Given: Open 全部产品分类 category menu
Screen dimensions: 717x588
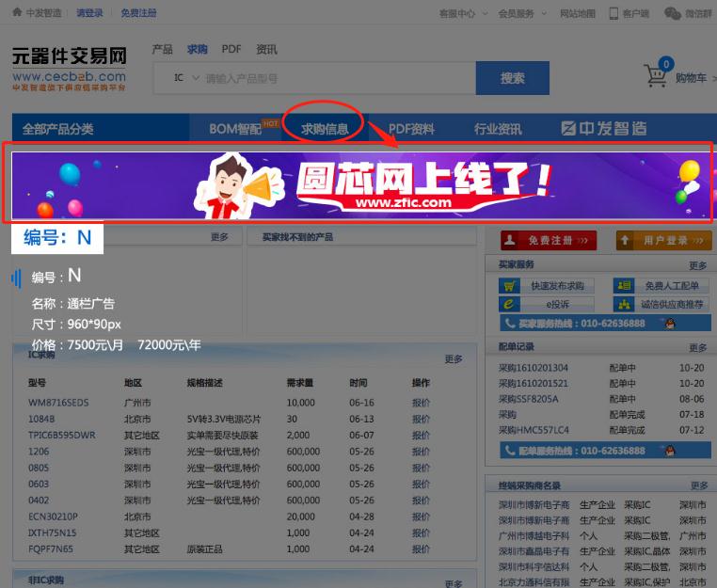Looking at the screenshot, I should tap(101, 129).
